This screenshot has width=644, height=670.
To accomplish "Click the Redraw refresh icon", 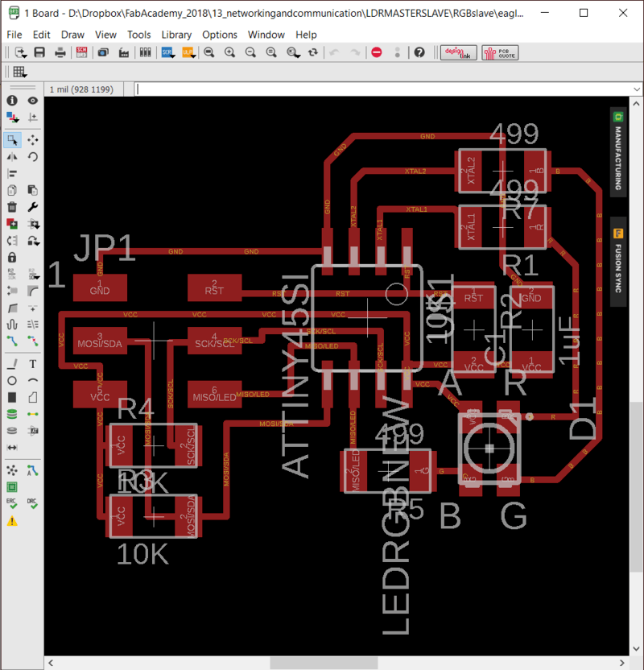I will [313, 52].
